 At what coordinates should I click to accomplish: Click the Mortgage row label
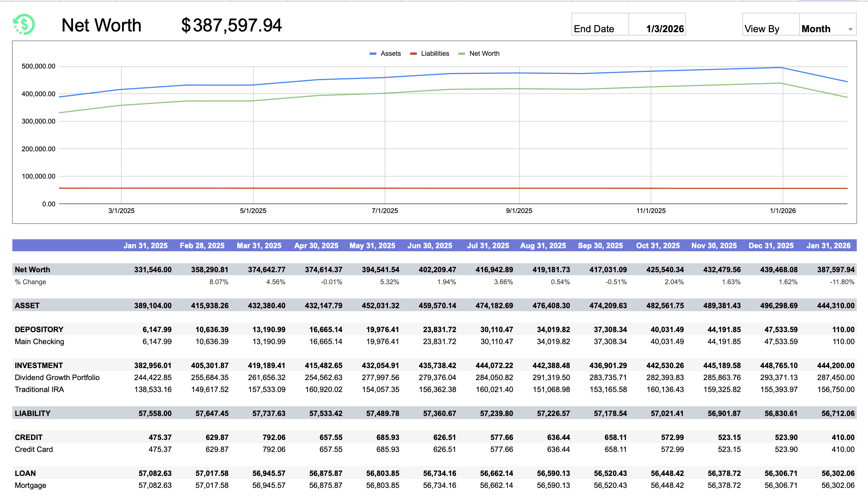[x=30, y=485]
